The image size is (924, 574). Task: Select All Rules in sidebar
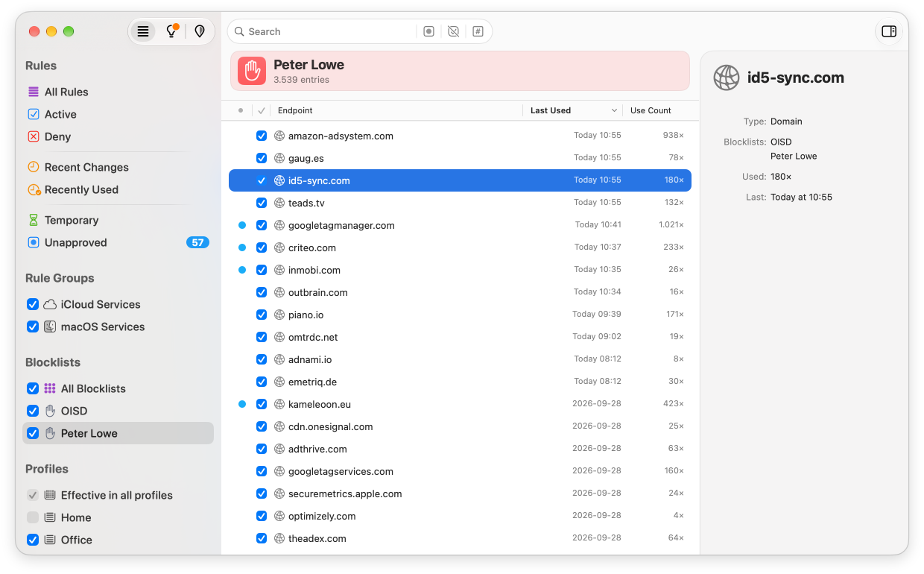[x=66, y=92]
